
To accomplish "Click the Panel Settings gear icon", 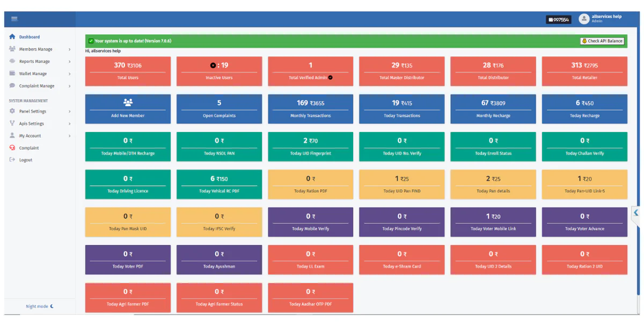I will pos(12,112).
